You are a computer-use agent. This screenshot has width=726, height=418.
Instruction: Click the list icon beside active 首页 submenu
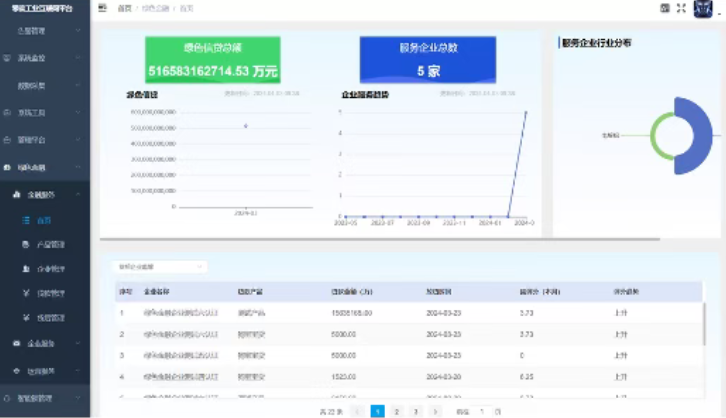pos(26,220)
